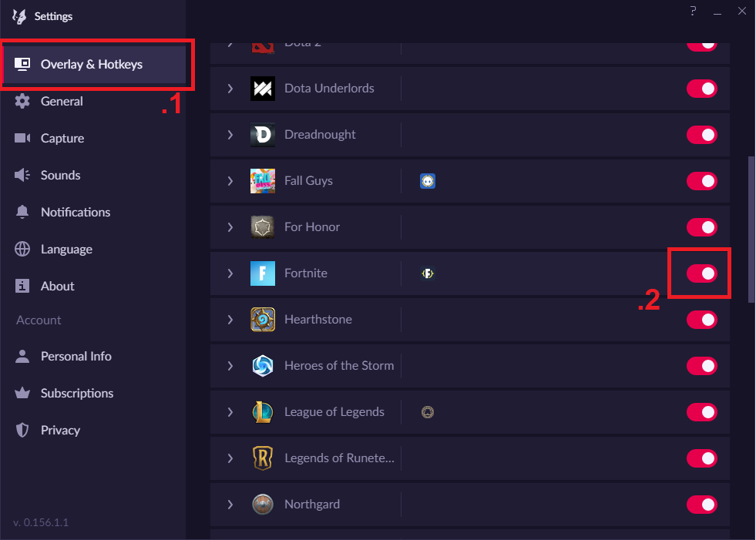This screenshot has height=540, width=756.
Task: Open Language settings
Action: [92, 250]
